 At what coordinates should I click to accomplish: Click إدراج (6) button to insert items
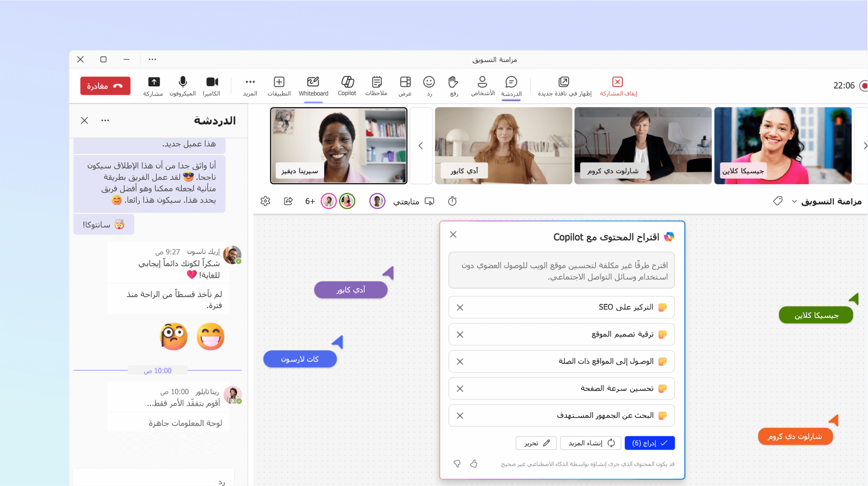pos(649,442)
